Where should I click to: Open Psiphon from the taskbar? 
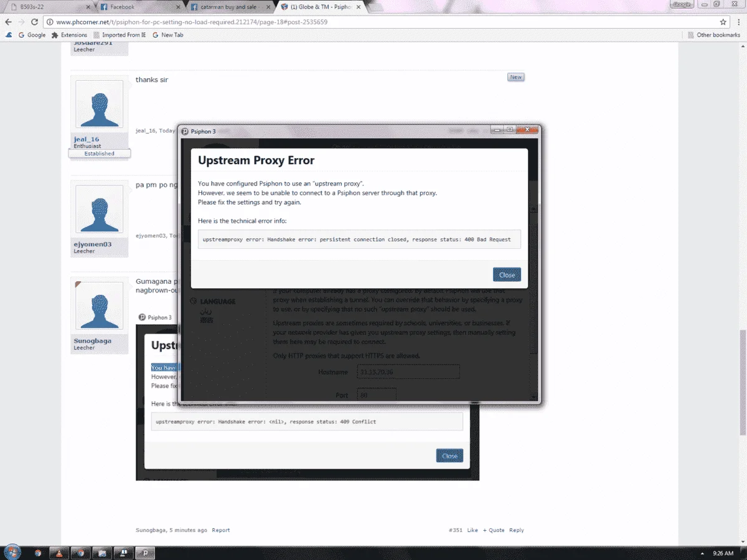(144, 553)
